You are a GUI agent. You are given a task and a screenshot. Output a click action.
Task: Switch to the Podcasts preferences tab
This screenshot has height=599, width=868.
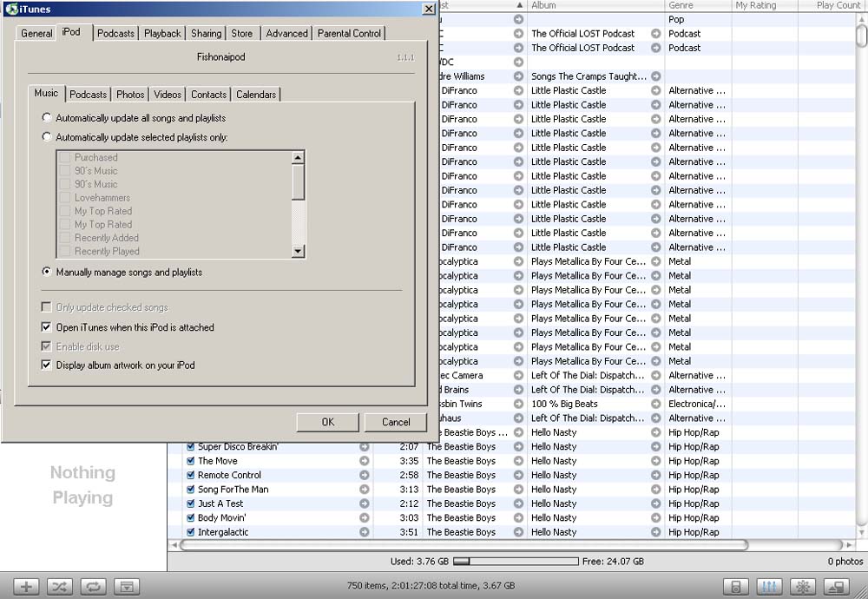115,33
